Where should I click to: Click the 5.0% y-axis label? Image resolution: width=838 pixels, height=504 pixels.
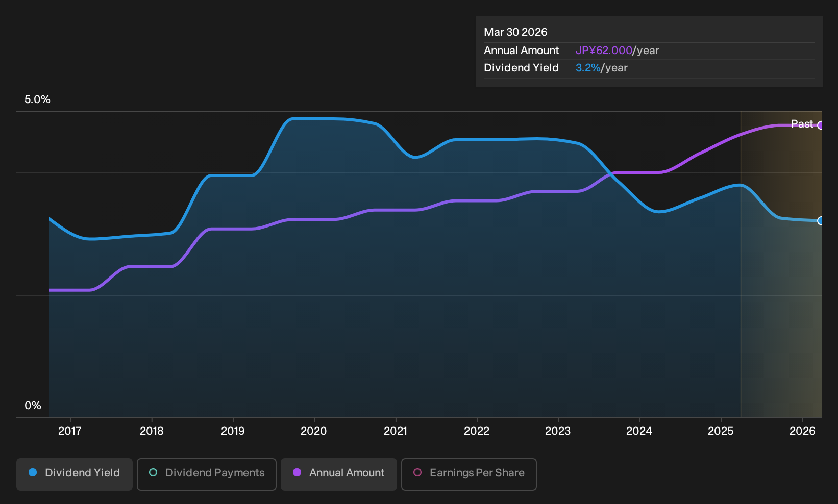pos(37,99)
